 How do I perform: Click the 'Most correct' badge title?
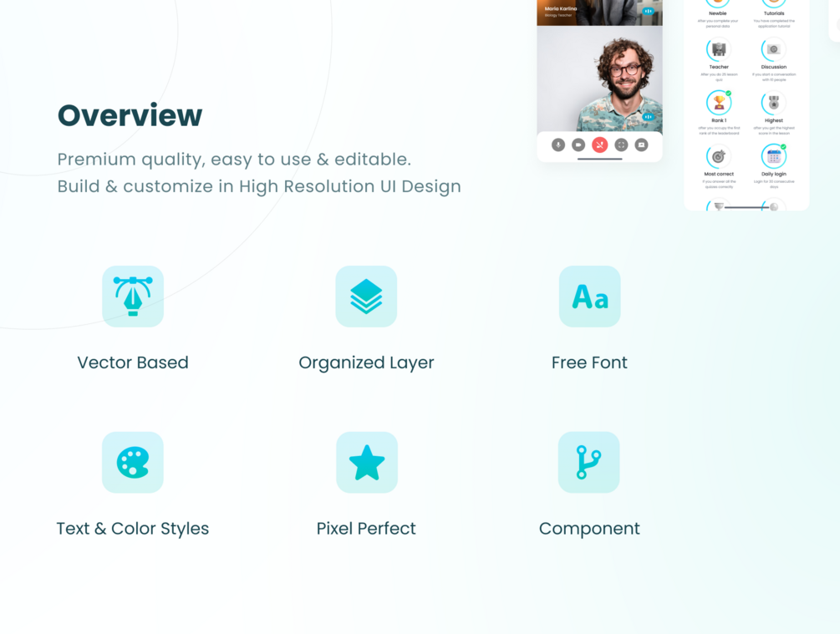click(719, 174)
